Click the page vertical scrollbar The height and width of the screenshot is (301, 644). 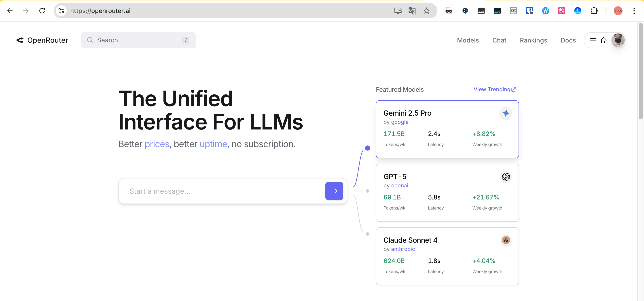[640, 71]
